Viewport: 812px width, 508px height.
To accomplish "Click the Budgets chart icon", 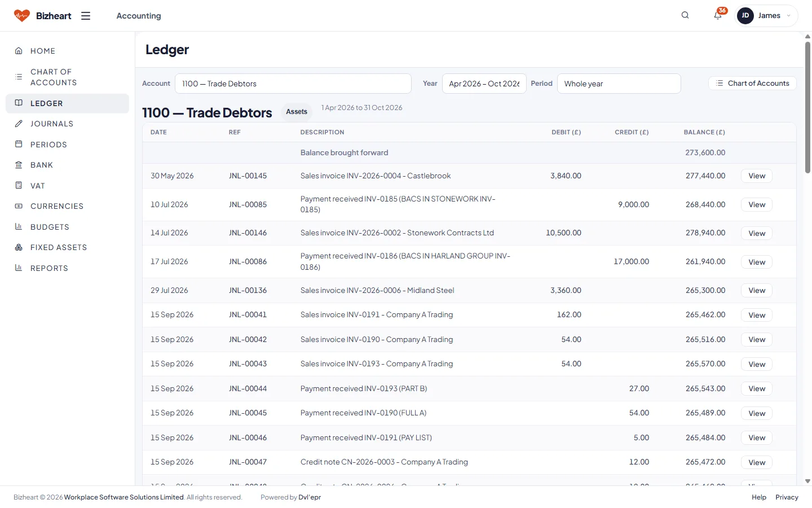I will click(x=19, y=227).
